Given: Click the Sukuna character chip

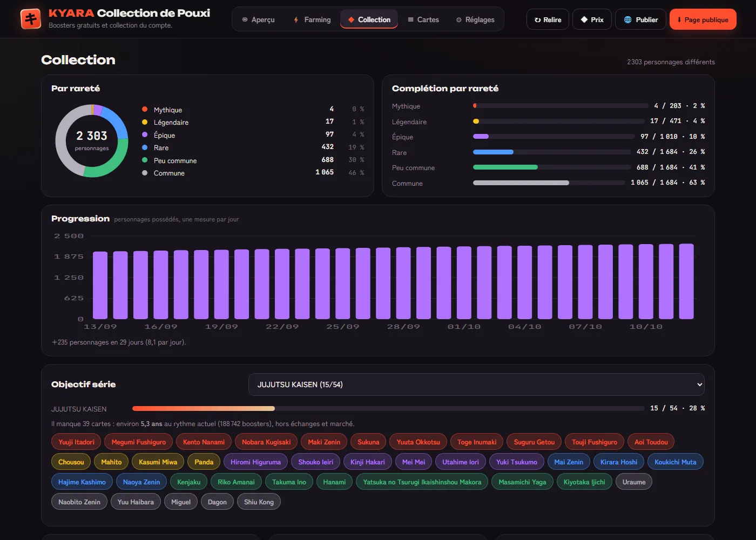Looking at the screenshot, I should (x=368, y=442).
